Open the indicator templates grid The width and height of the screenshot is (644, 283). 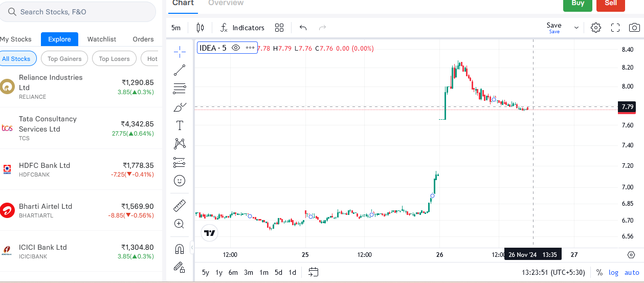tap(279, 28)
